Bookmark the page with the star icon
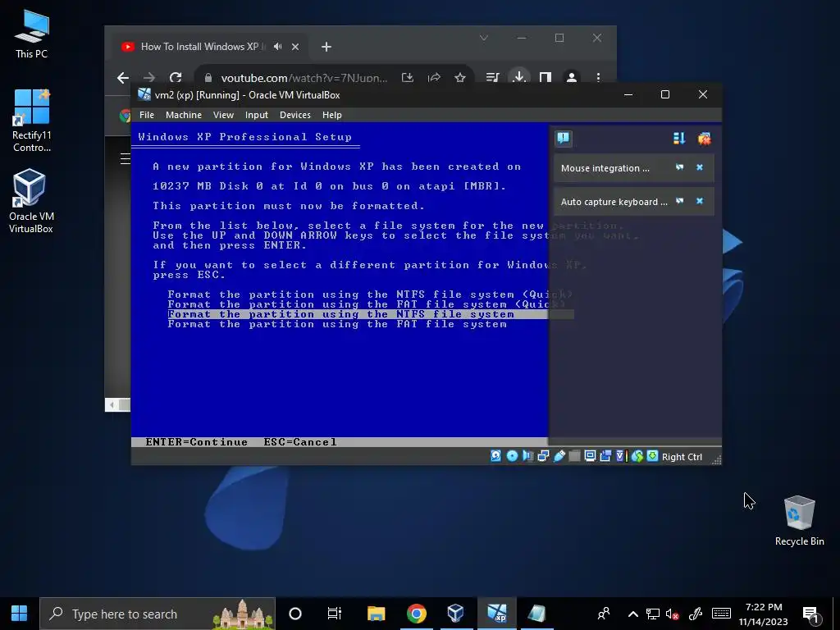The image size is (840, 630). [x=459, y=78]
